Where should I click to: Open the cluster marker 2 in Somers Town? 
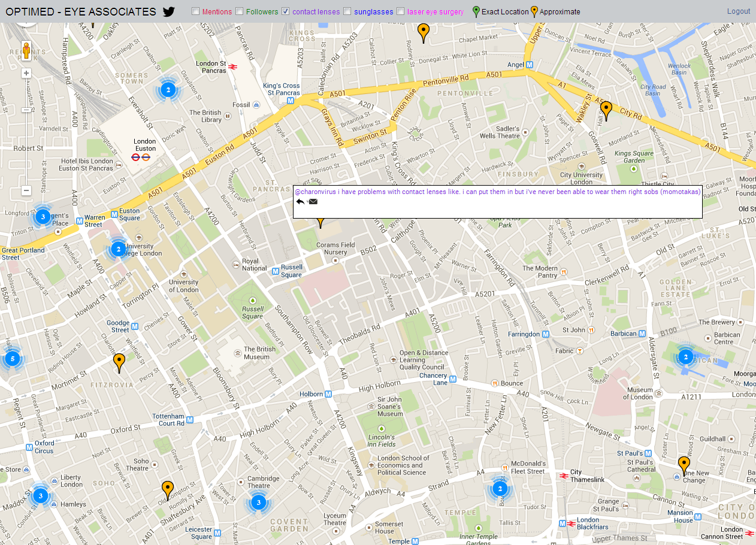(x=168, y=90)
